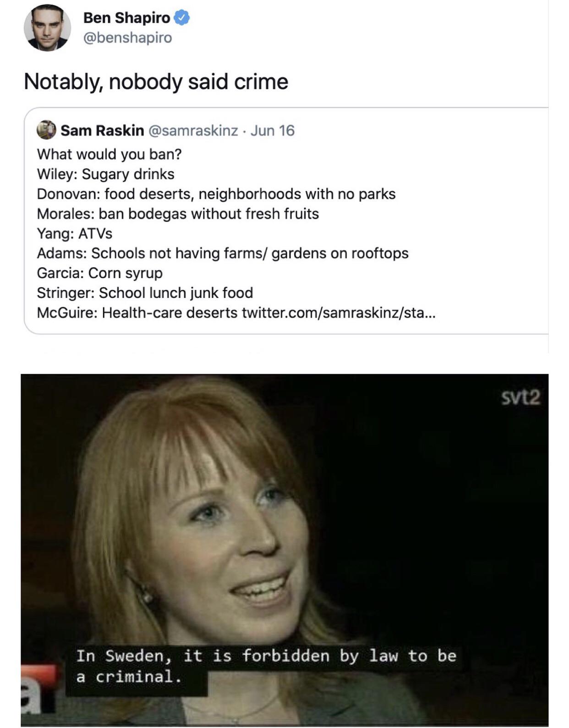569x728 pixels.
Task: Open Sam Raskin's display name
Action: click(x=102, y=131)
